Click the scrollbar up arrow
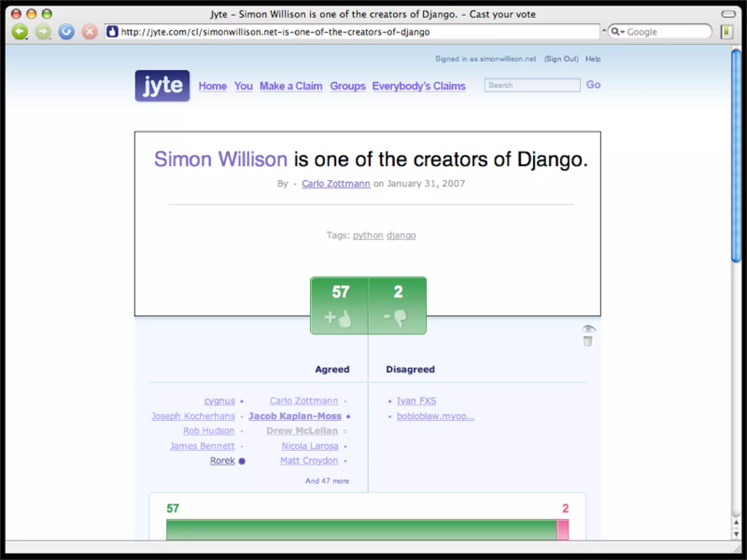Viewport: 747px width, 560px height. click(x=736, y=522)
